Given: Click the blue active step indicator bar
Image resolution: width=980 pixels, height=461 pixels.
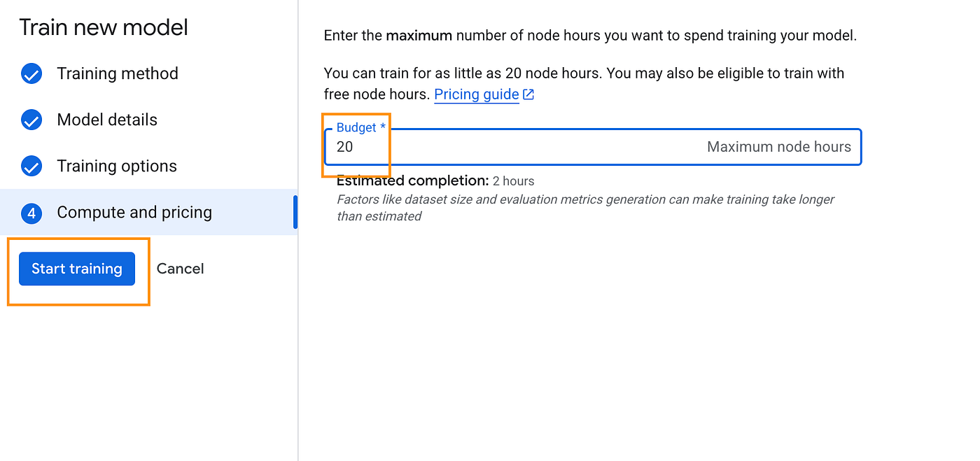Looking at the screenshot, I should pyautogui.click(x=295, y=212).
